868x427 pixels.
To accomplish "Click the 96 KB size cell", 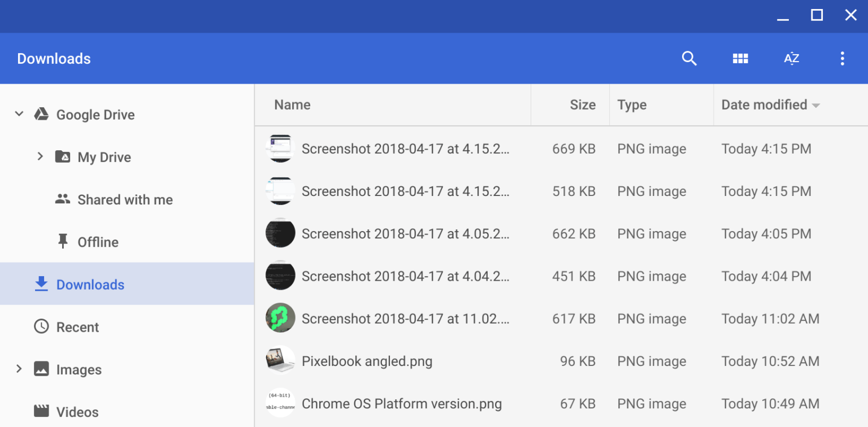I will [x=578, y=361].
